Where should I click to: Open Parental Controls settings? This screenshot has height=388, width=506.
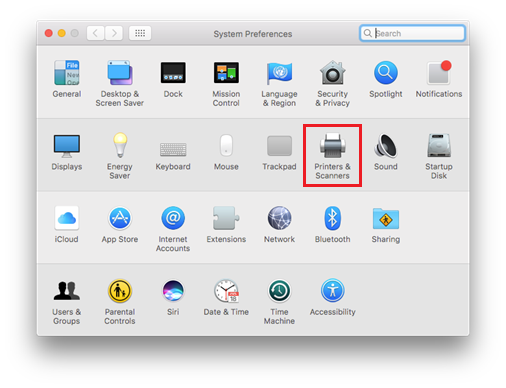click(120, 302)
